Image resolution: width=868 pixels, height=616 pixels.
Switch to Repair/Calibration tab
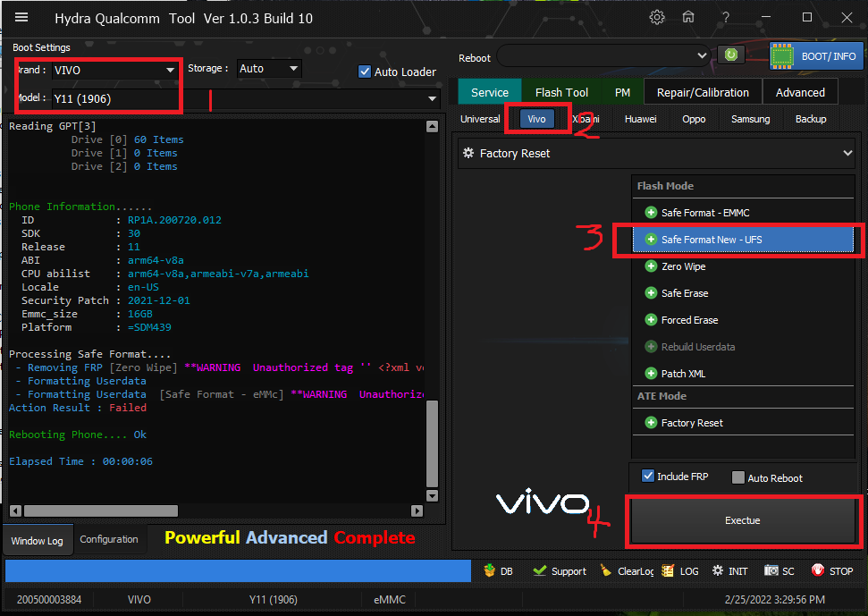click(x=703, y=92)
